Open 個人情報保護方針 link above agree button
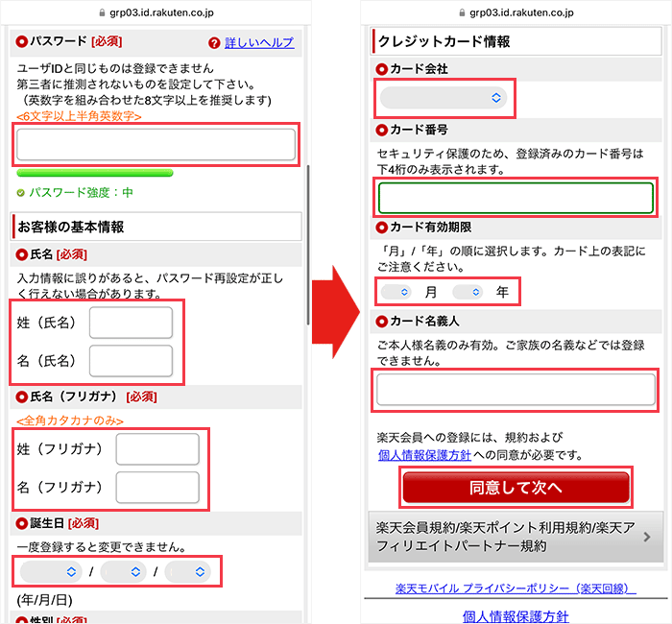 coord(424,455)
